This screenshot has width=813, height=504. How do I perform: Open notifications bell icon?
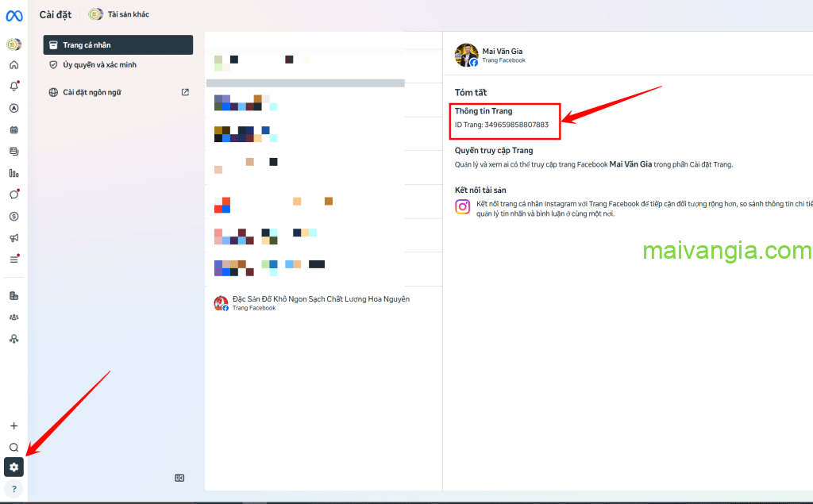13,87
